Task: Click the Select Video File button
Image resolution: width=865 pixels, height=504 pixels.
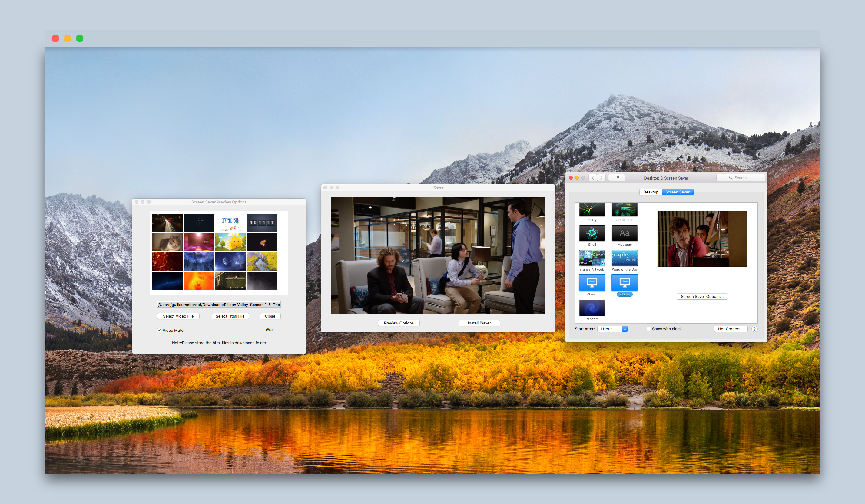Action: click(178, 316)
